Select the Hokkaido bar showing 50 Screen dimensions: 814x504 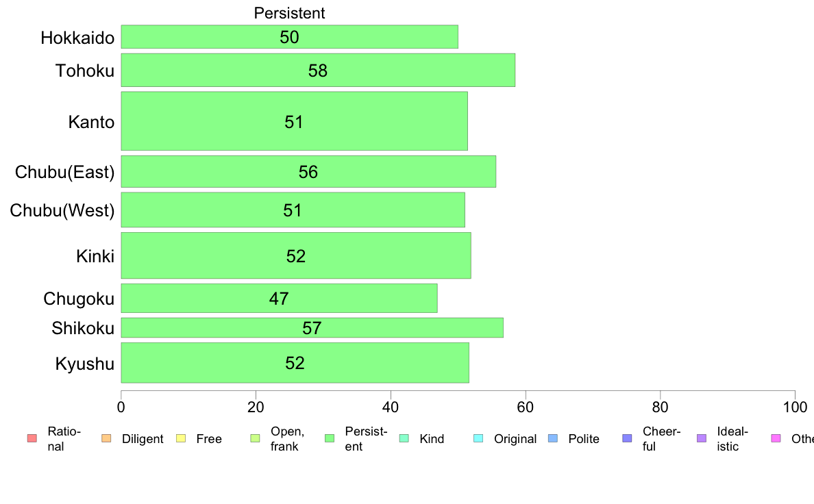point(290,37)
